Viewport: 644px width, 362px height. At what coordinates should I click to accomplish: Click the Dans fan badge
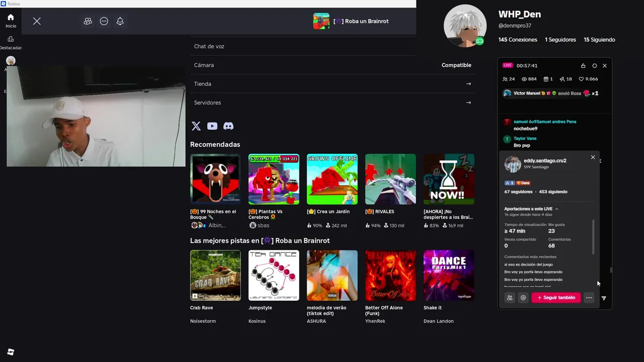(523, 183)
